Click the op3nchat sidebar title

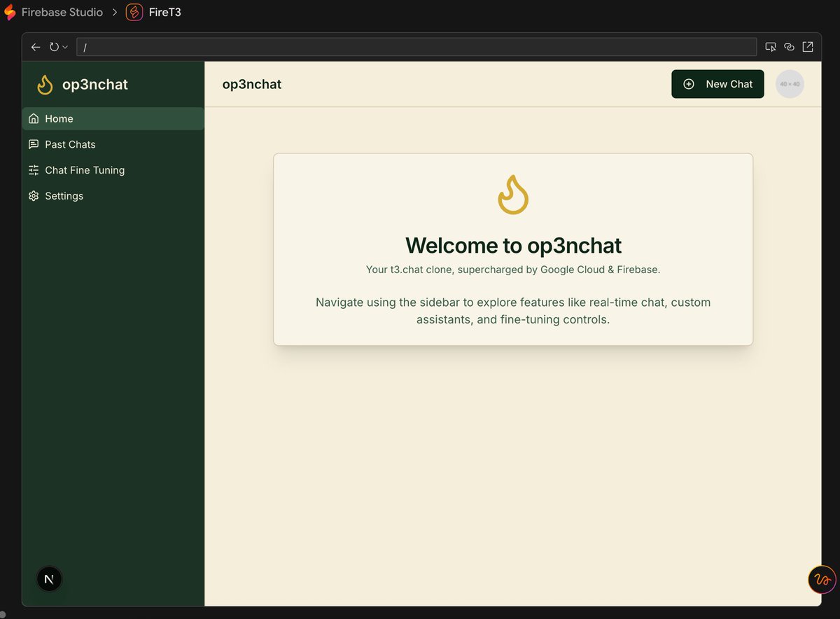click(x=95, y=85)
